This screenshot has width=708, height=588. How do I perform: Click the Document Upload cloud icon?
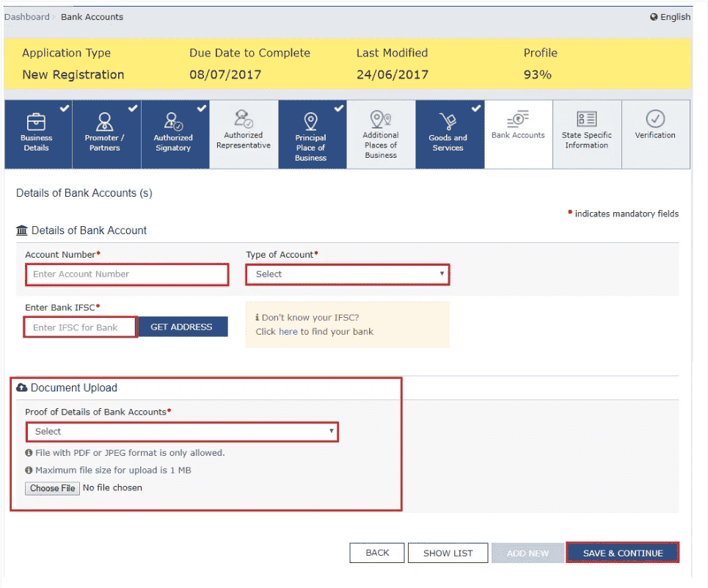[22, 388]
